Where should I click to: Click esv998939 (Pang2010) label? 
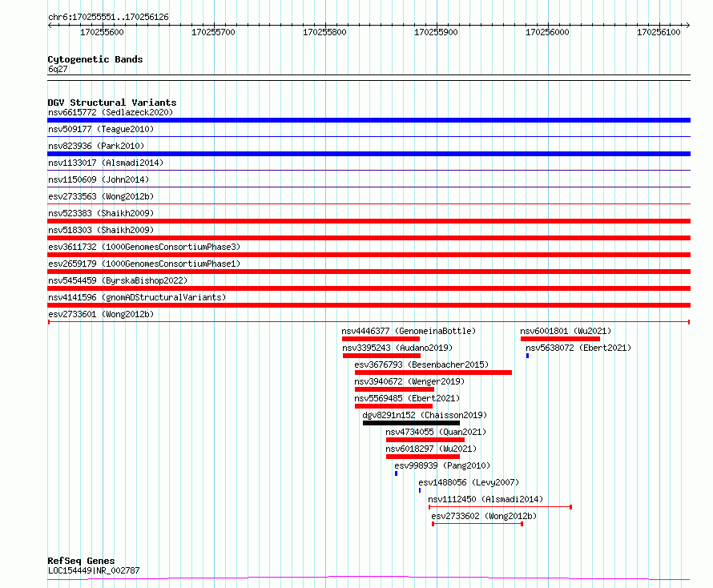[x=442, y=465]
